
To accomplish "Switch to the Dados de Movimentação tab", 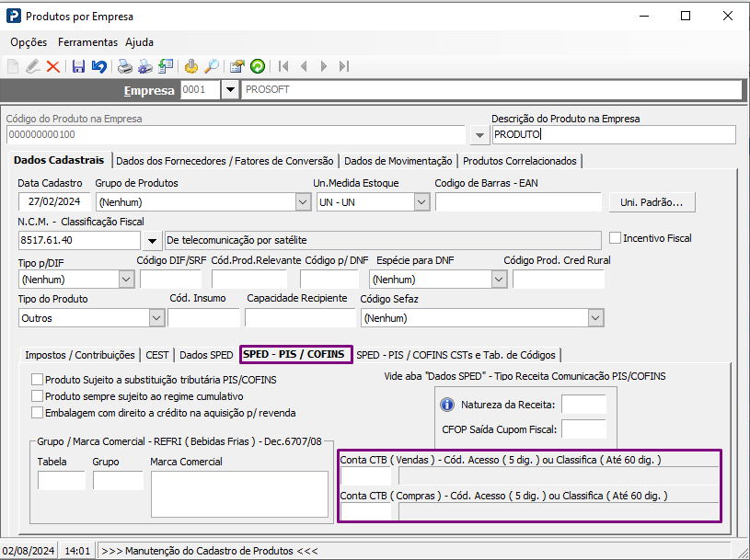I will tap(398, 161).
